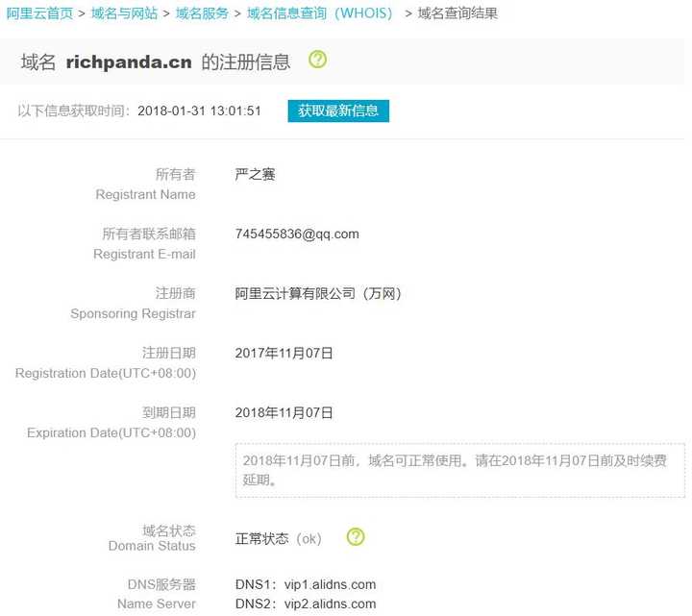Select 域名查询结果 breadcrumb text

tap(457, 13)
